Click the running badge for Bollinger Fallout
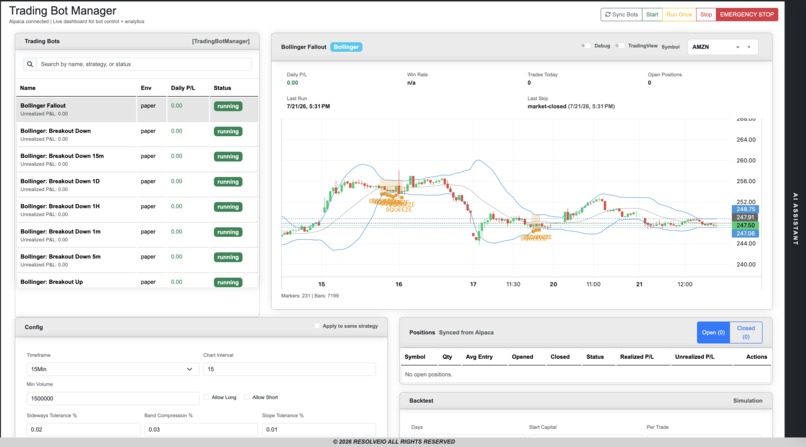806x447 pixels. (x=228, y=106)
